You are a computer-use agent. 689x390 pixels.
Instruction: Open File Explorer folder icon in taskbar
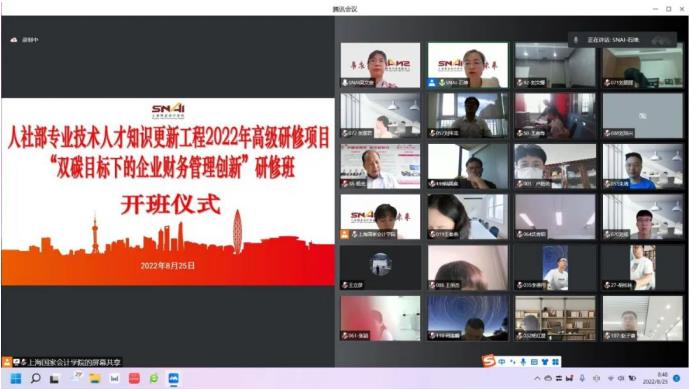tap(94, 378)
